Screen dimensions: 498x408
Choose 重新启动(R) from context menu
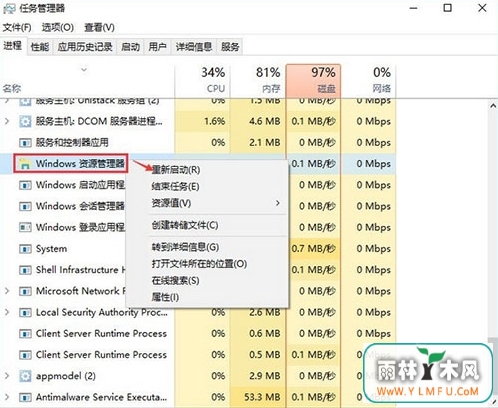(176, 170)
